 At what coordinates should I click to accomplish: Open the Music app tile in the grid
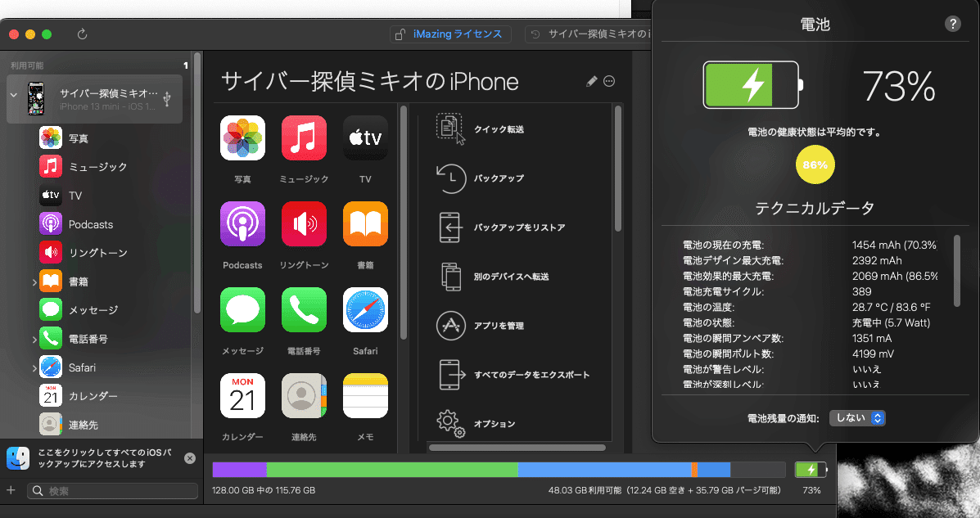304,138
